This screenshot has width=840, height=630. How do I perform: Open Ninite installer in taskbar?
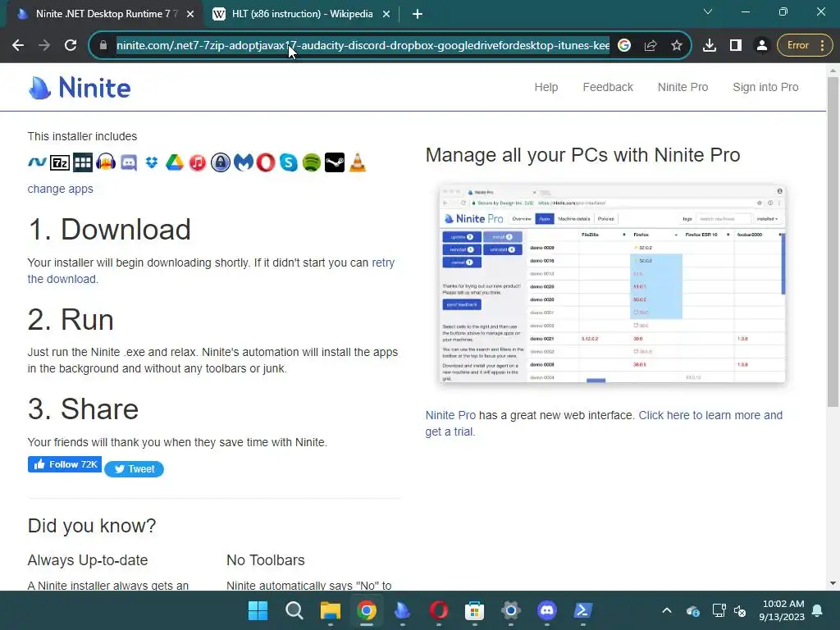tap(402, 610)
